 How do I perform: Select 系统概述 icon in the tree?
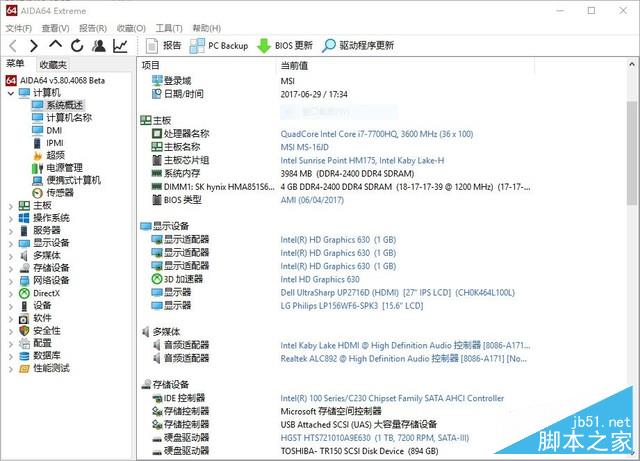[x=38, y=105]
